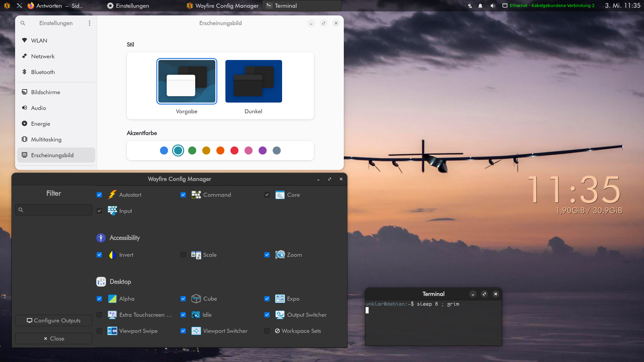Open the Output Switcher plugin icon

point(280,315)
